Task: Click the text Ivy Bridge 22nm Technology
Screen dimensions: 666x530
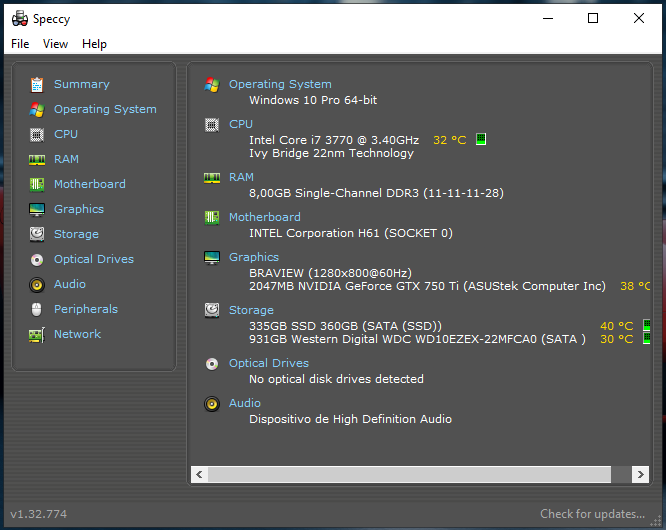Action: tap(331, 153)
